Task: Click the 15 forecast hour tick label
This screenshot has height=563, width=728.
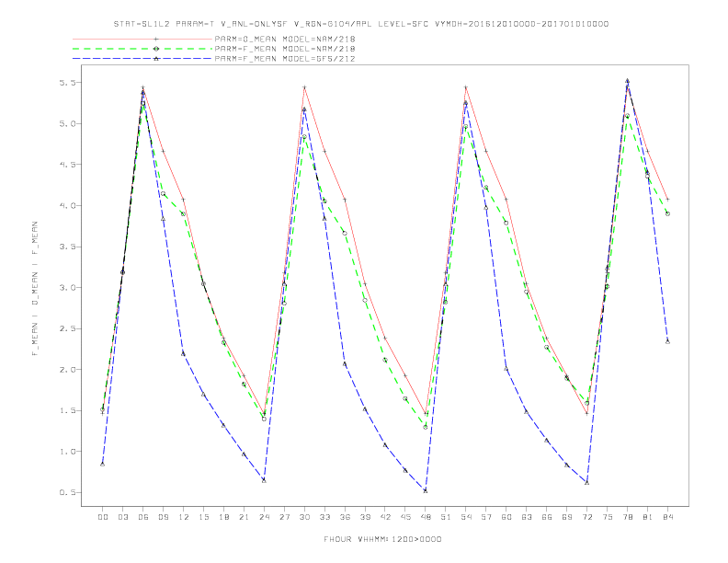Action: click(203, 517)
